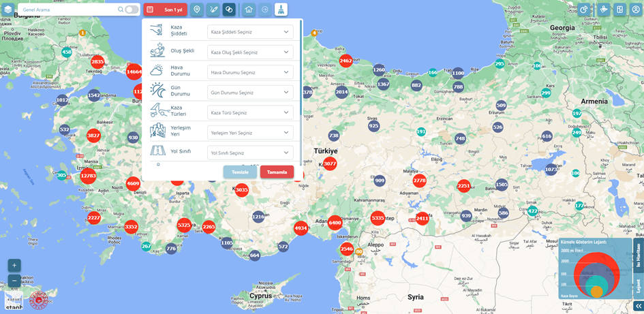Select the Lejant side tab
This screenshot has width=644, height=314.
[639, 285]
